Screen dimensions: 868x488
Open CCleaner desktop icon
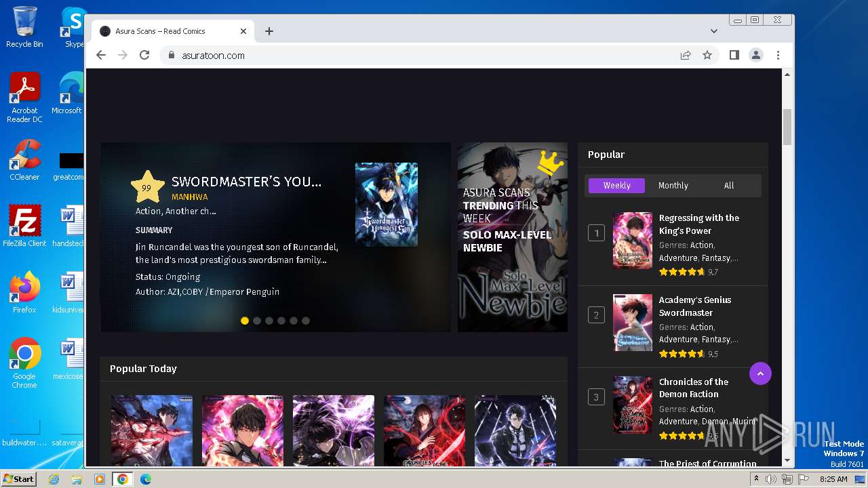tap(24, 160)
